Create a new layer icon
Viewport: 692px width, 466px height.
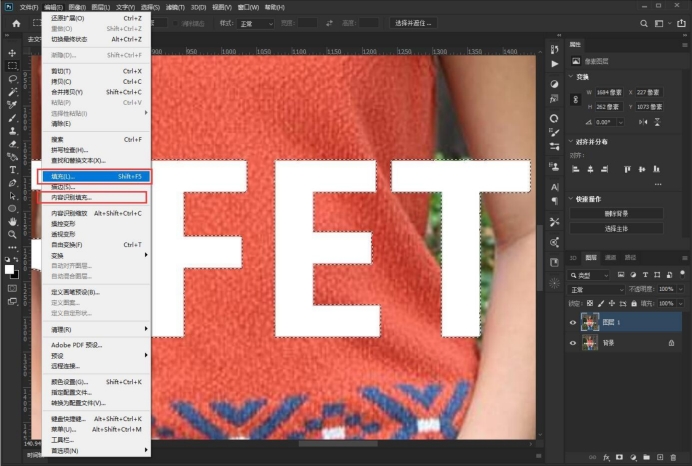click(660, 458)
